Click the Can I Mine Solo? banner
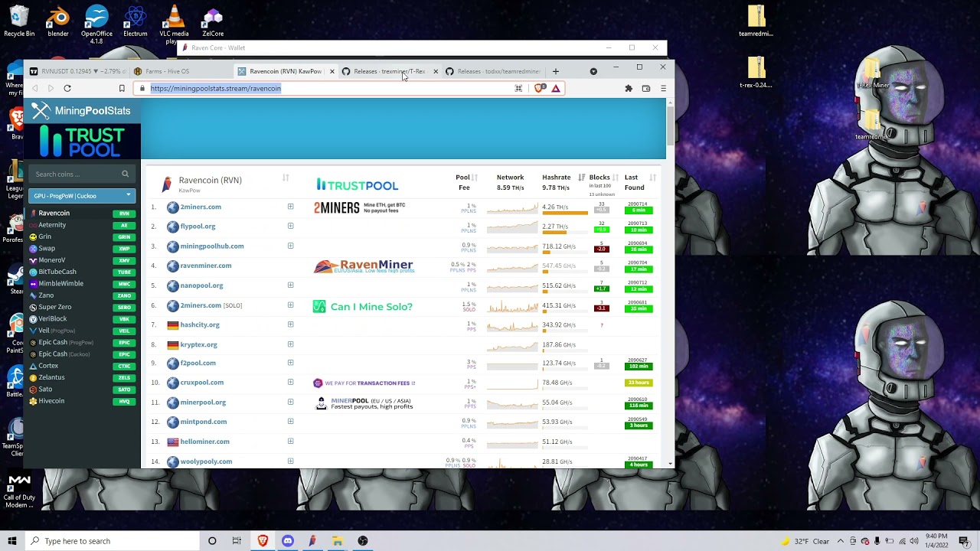980x551 pixels. [363, 306]
